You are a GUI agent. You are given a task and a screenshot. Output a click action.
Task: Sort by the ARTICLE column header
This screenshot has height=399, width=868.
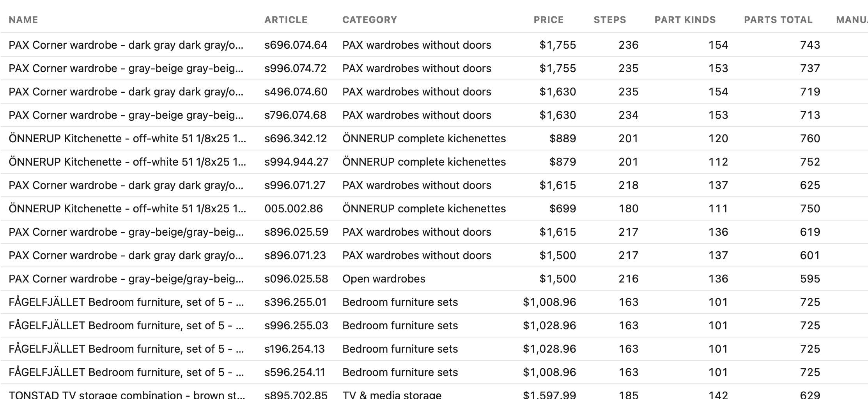[x=286, y=20]
